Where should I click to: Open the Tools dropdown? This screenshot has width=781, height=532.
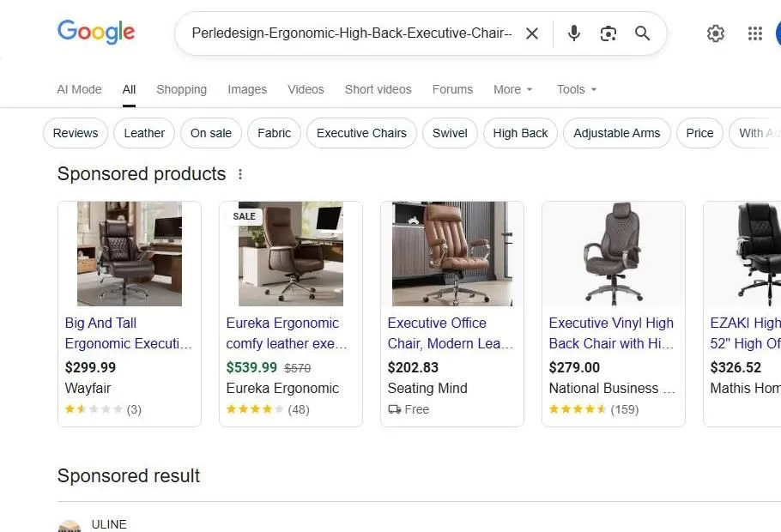576,89
